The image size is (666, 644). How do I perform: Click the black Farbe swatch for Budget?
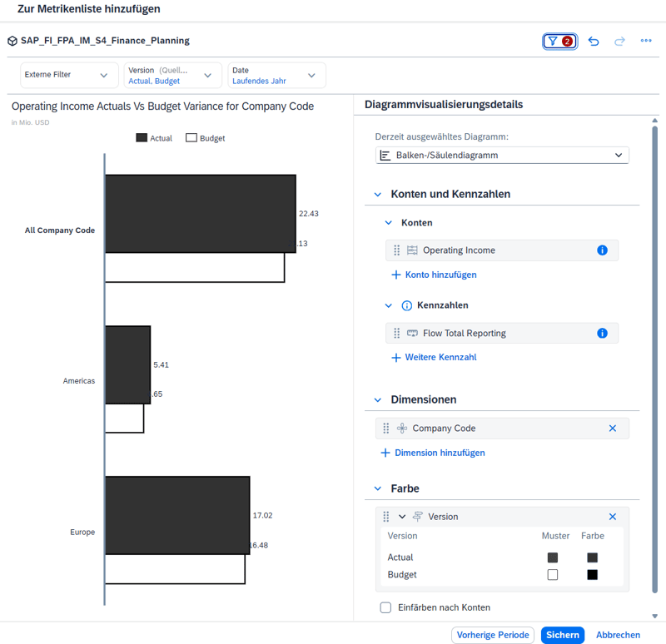(593, 574)
